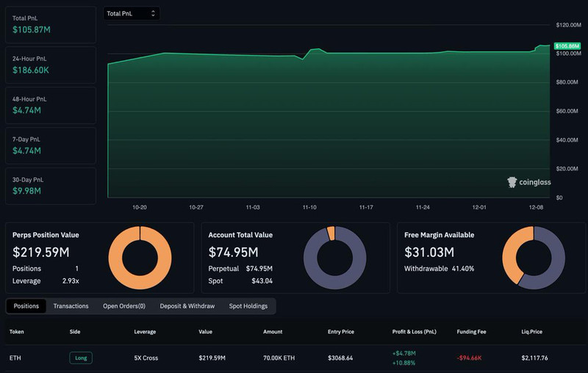Viewport: 588px width, 373px height.
Task: Open the Transactions tab
Action: point(71,306)
